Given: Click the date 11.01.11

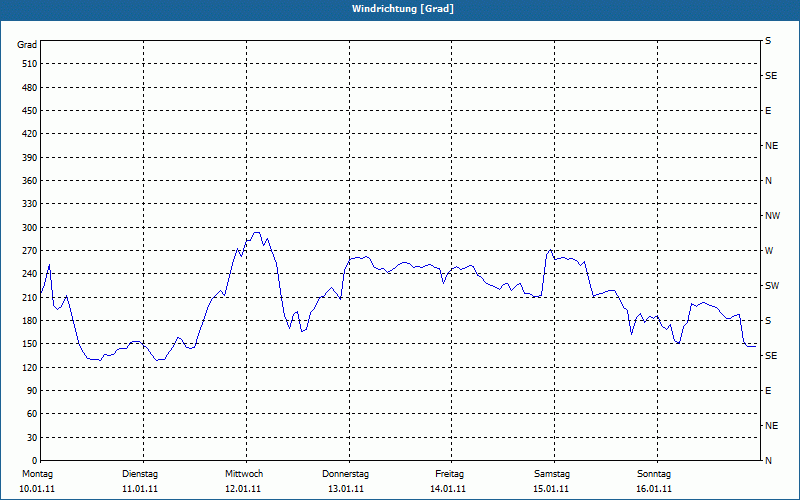Looking at the screenshot, I should click(140, 489).
